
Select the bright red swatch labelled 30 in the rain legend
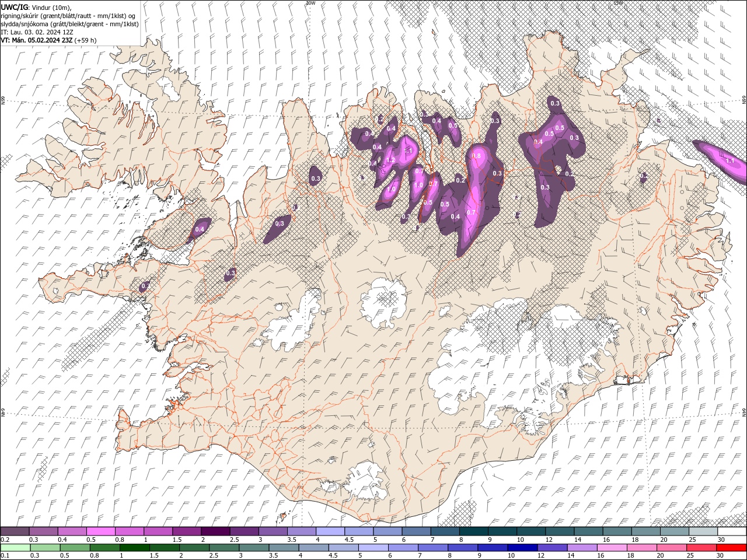click(731, 548)
